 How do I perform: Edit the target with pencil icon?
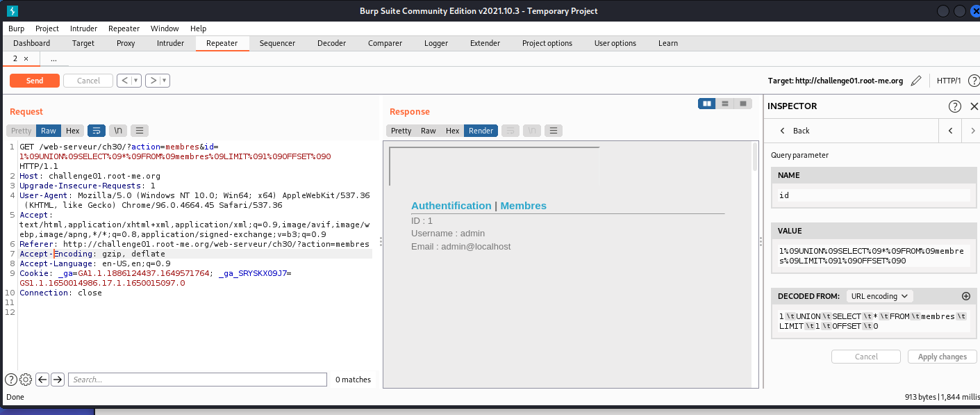pos(916,81)
